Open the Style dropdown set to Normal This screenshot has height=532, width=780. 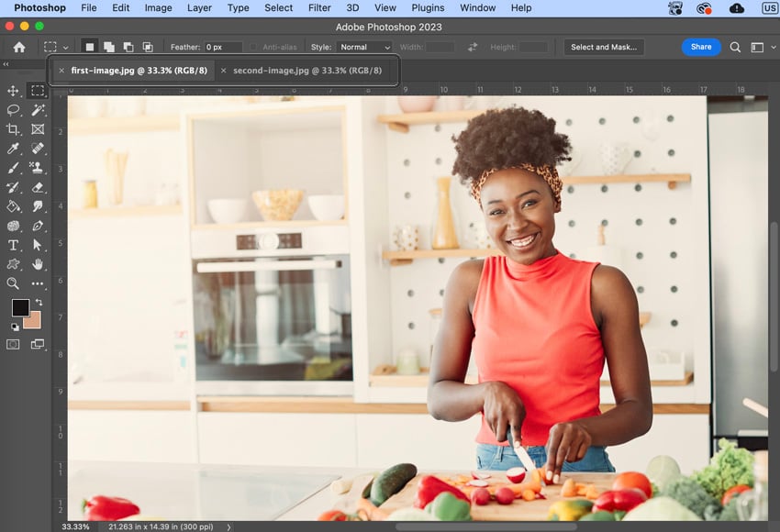point(365,47)
